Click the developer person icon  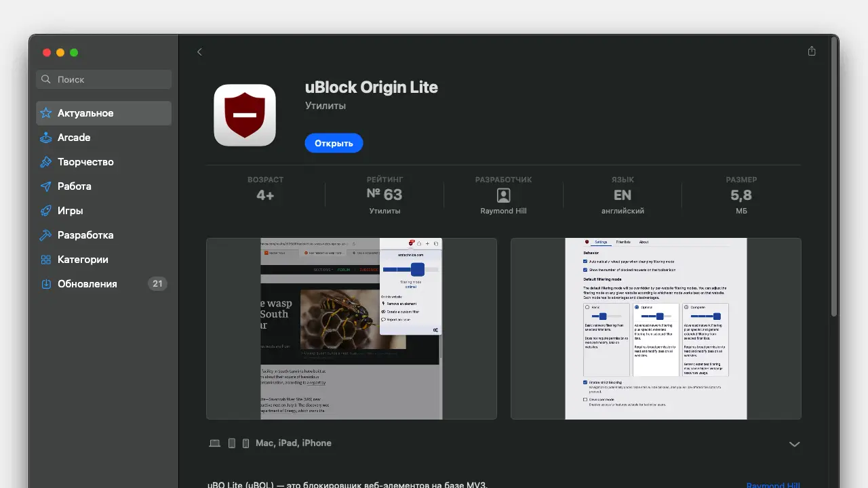(503, 196)
